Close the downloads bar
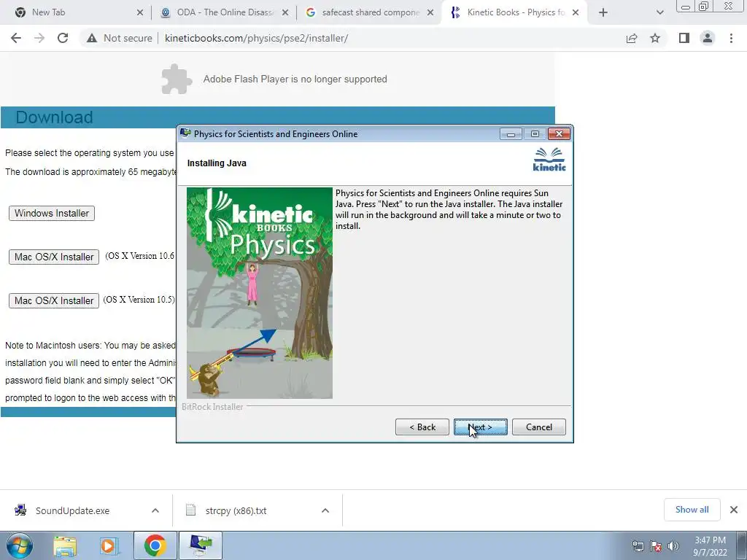Viewport: 747px width, 560px height. point(734,510)
